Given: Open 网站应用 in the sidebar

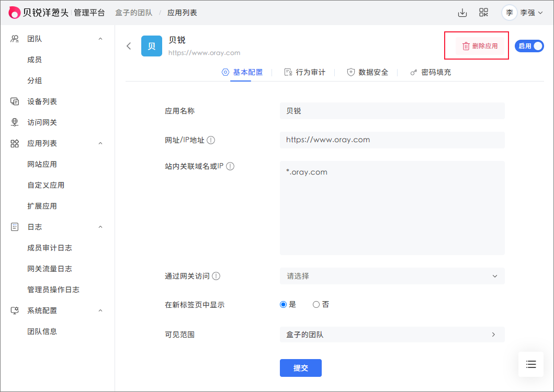Looking at the screenshot, I should click(42, 164).
